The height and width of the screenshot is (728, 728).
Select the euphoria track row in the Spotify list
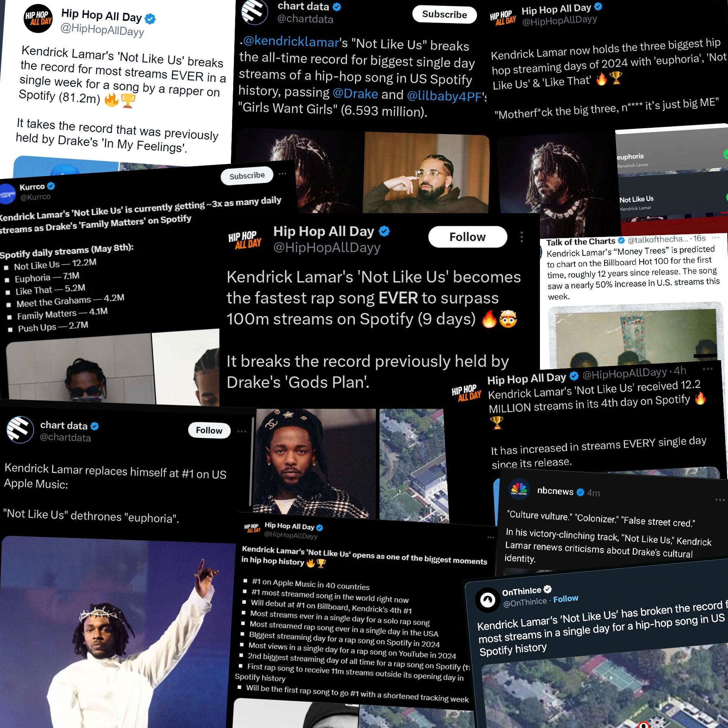point(671,159)
